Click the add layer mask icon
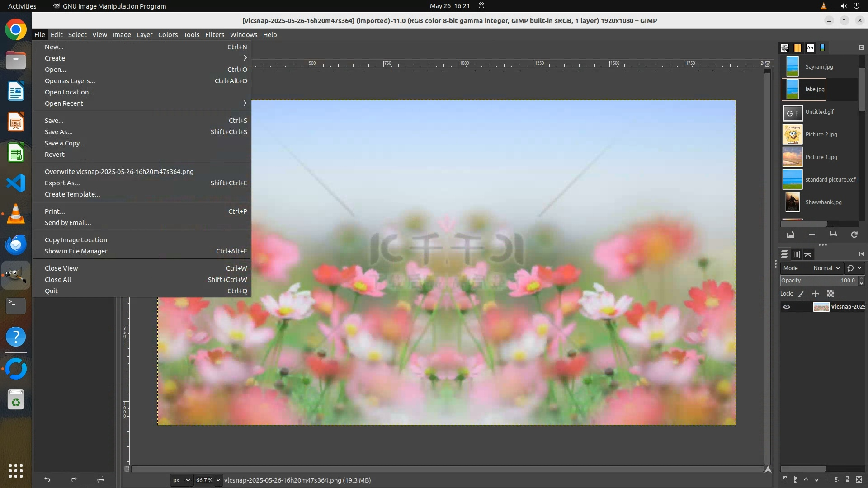Viewport: 868px width, 488px height. tap(848, 480)
